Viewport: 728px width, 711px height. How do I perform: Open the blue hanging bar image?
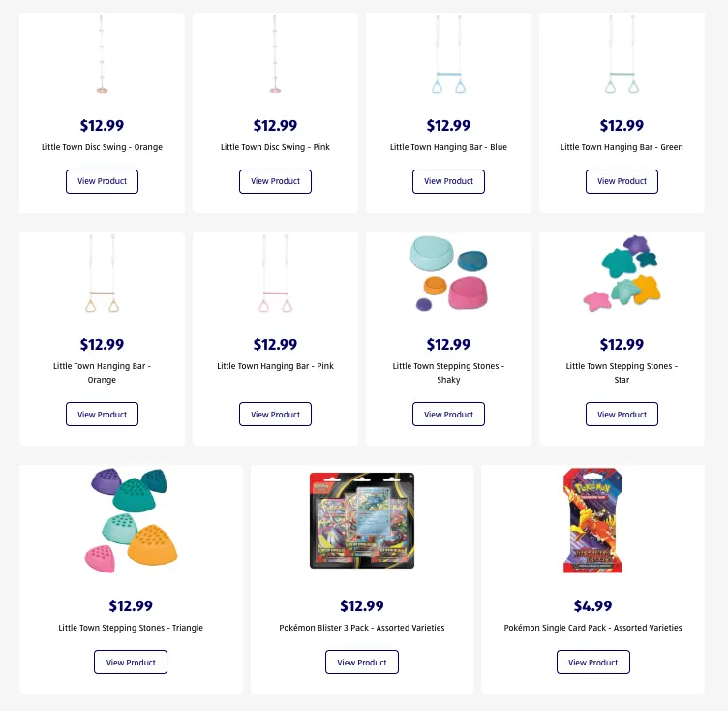(x=448, y=60)
